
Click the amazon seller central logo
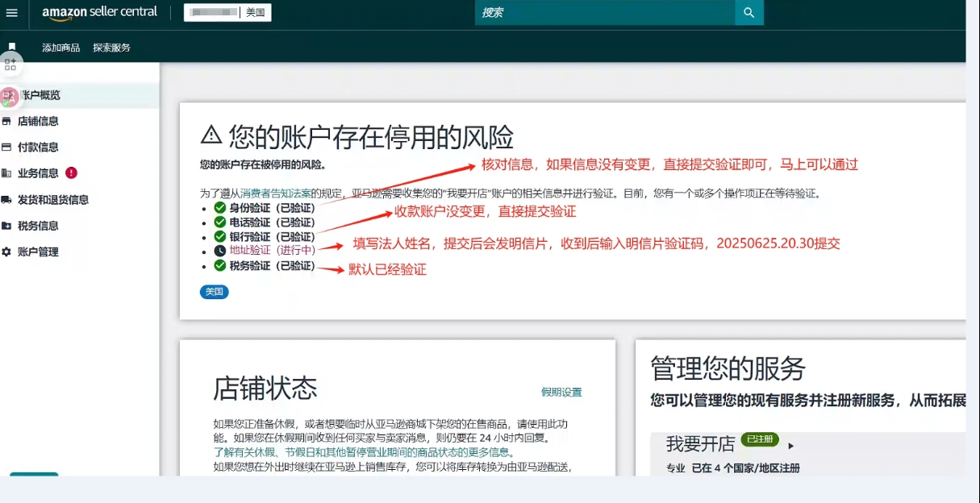pos(100,13)
